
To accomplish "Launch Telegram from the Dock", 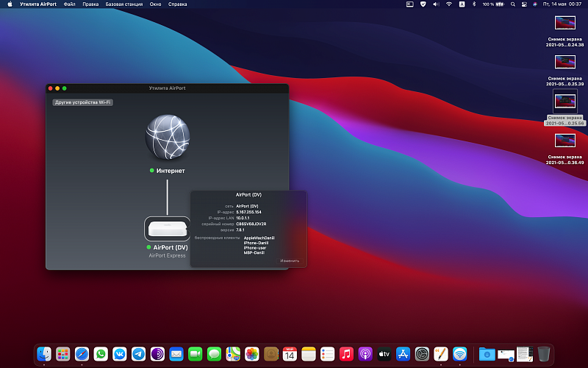I will 139,354.
